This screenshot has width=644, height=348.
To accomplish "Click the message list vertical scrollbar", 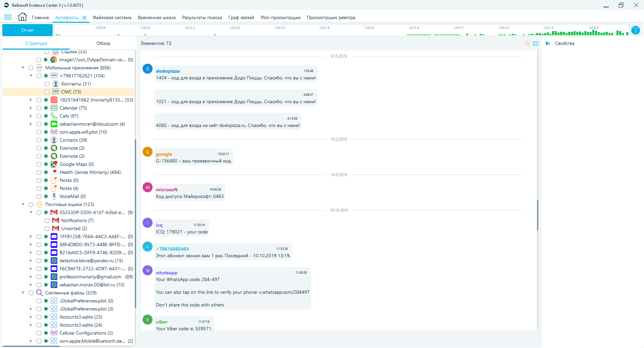I will click(x=538, y=215).
